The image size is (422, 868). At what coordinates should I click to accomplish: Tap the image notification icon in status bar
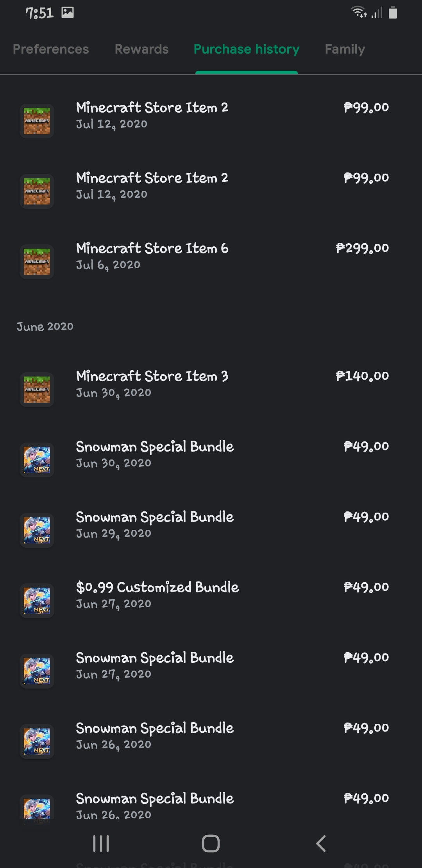click(x=68, y=13)
